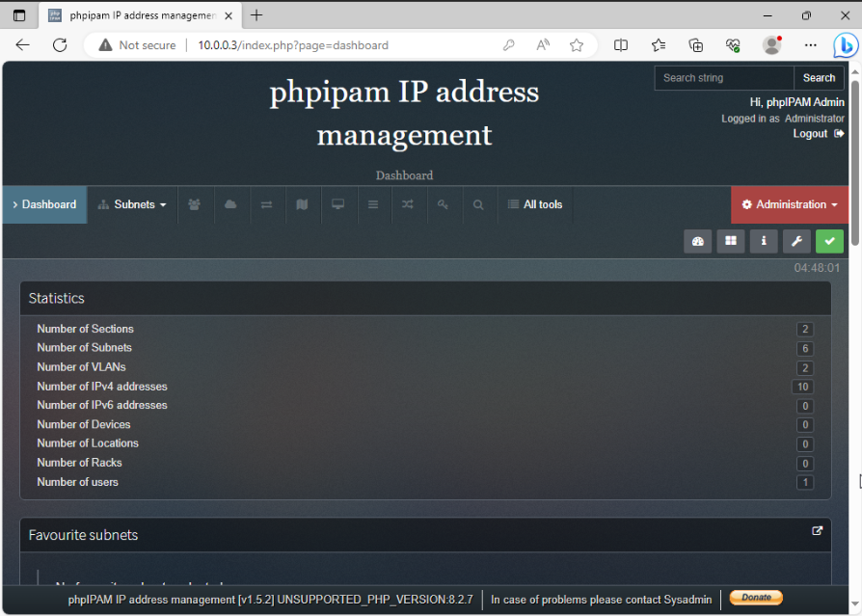Open the password key icon in address bar
The height and width of the screenshot is (616, 862).
point(509,45)
